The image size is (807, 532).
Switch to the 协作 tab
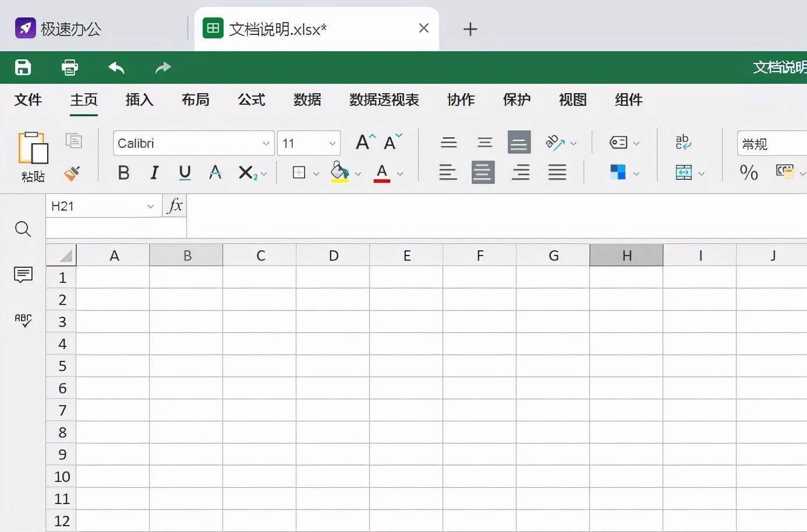[x=461, y=100]
